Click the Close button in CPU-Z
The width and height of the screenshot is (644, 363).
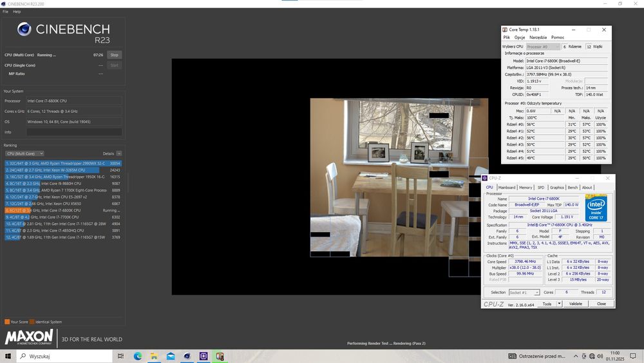point(601,304)
